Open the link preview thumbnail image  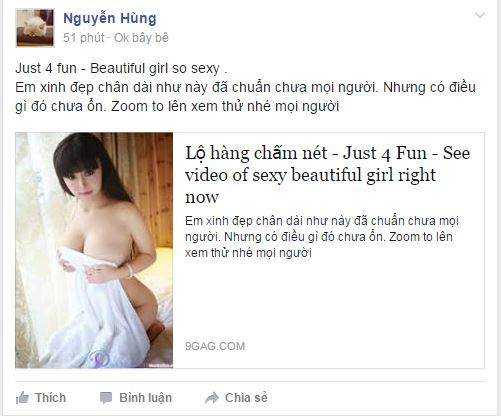tap(94, 250)
